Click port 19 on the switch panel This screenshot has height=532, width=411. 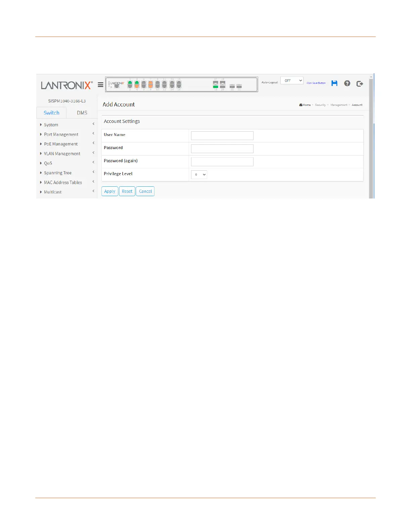(222, 83)
